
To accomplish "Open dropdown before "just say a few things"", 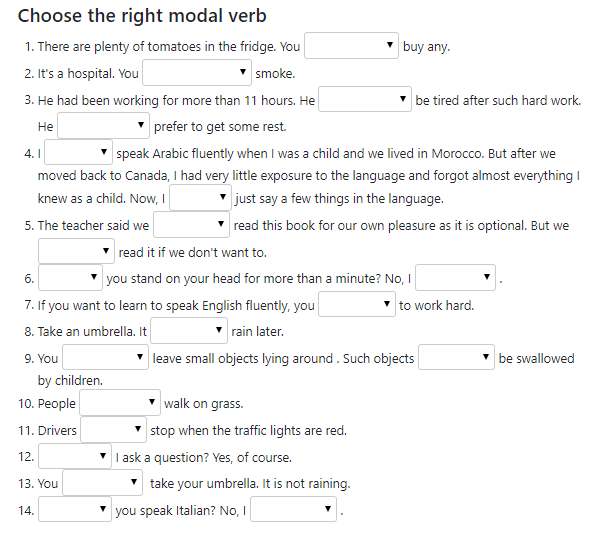I will (x=200, y=198).
